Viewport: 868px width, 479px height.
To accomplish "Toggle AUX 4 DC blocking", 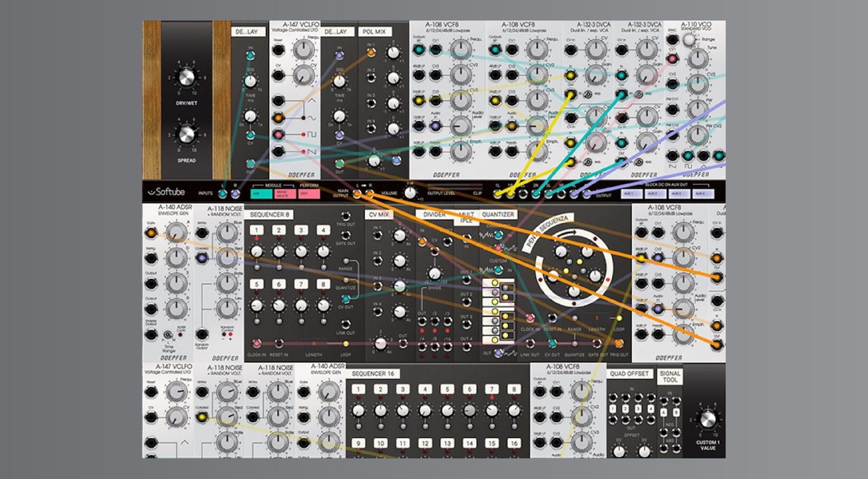I will 703,193.
